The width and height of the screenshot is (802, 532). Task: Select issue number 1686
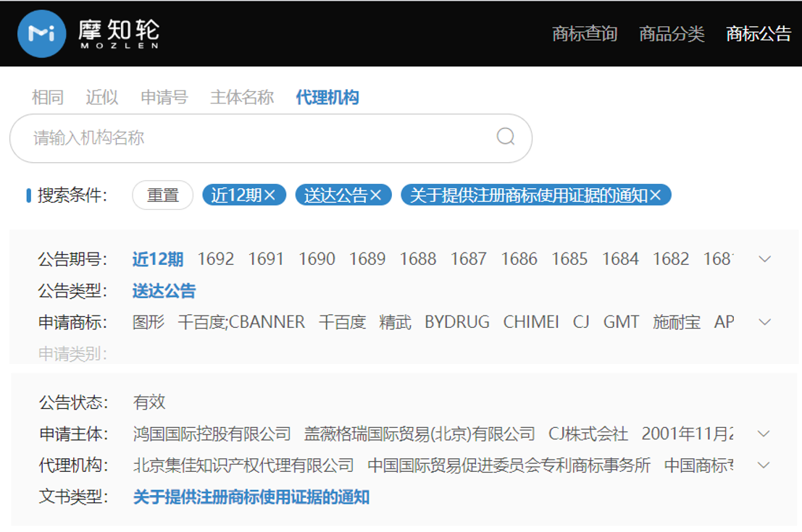519,259
